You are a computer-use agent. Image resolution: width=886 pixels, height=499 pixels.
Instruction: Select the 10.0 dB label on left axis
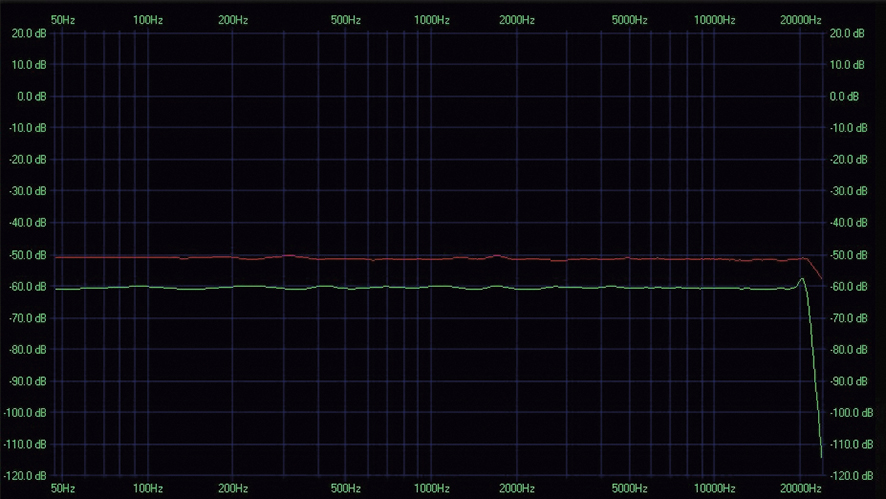click(x=29, y=65)
